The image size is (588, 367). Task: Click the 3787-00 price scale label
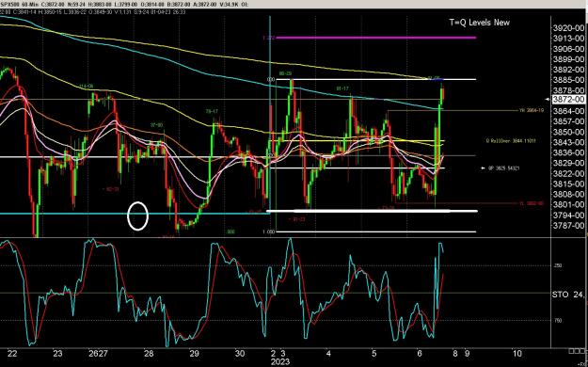coord(568,226)
